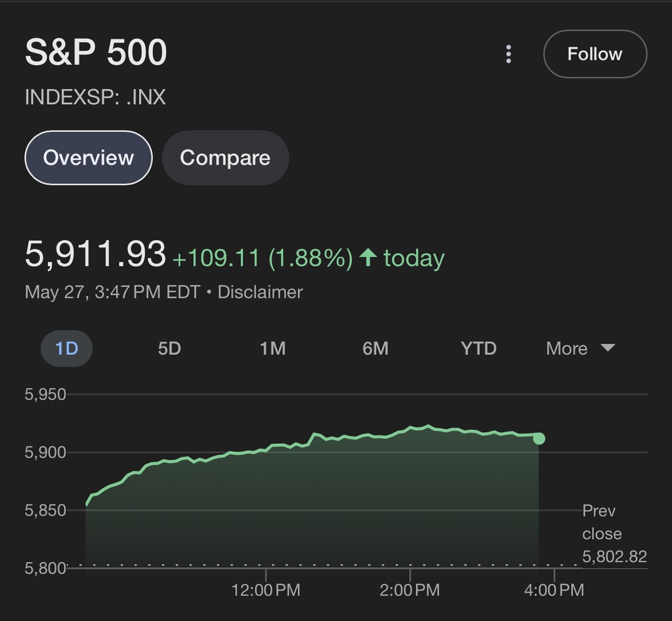The height and width of the screenshot is (621, 672).
Task: Click the 5,800 y-axis label
Action: click(x=45, y=569)
